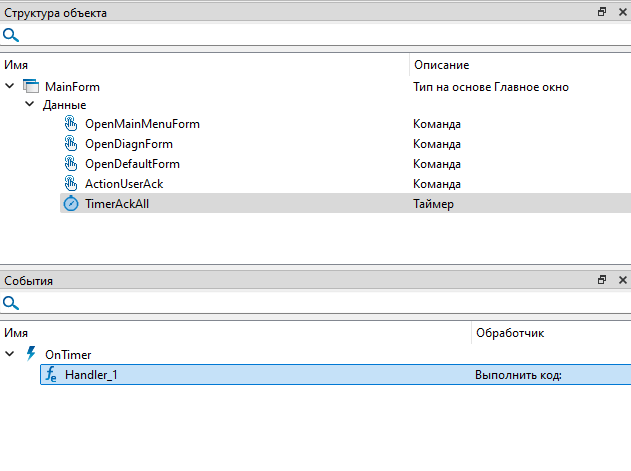631x471 pixels.
Task: Click the Handler_1 function icon
Action: tap(51, 374)
